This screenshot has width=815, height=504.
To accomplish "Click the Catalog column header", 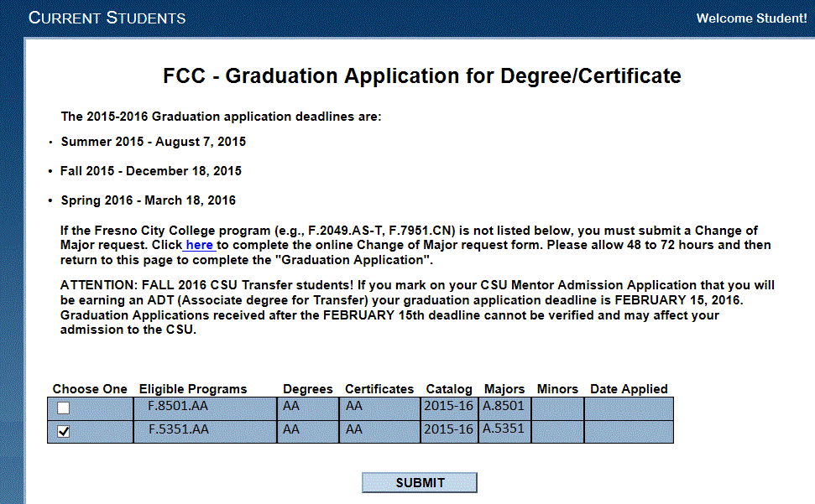I will (449, 389).
